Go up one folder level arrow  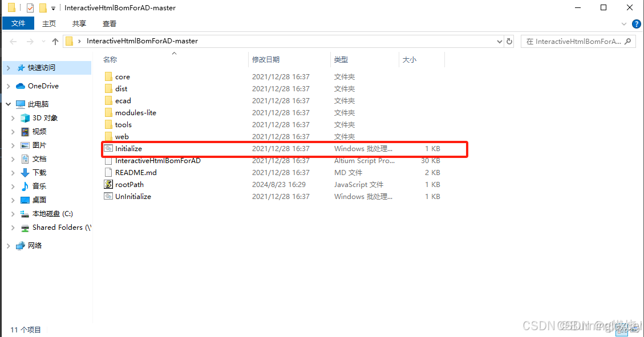(55, 41)
